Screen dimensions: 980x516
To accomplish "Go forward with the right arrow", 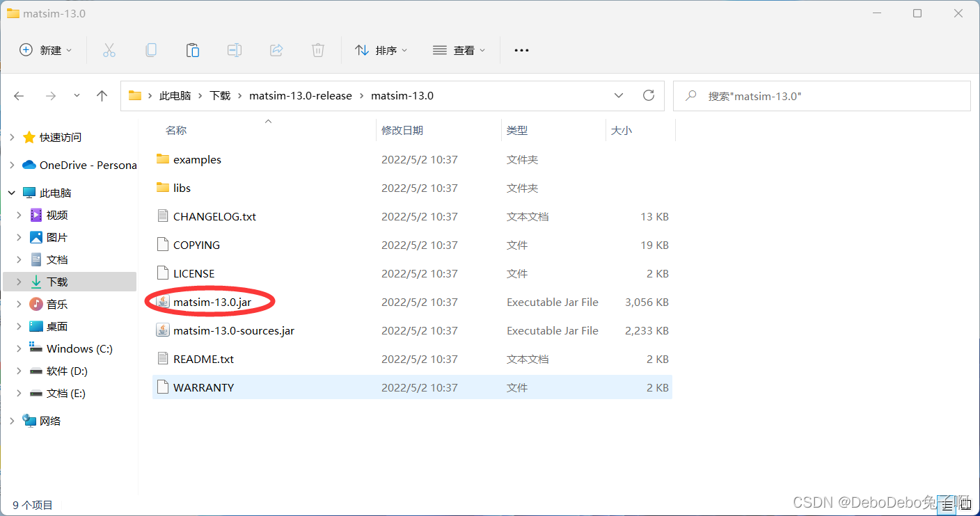I will pos(50,96).
